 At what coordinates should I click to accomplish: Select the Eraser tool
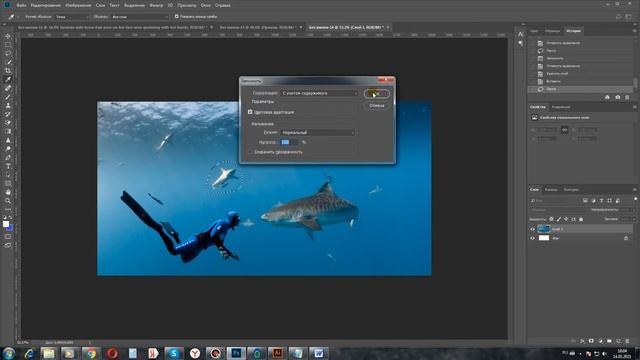point(8,122)
